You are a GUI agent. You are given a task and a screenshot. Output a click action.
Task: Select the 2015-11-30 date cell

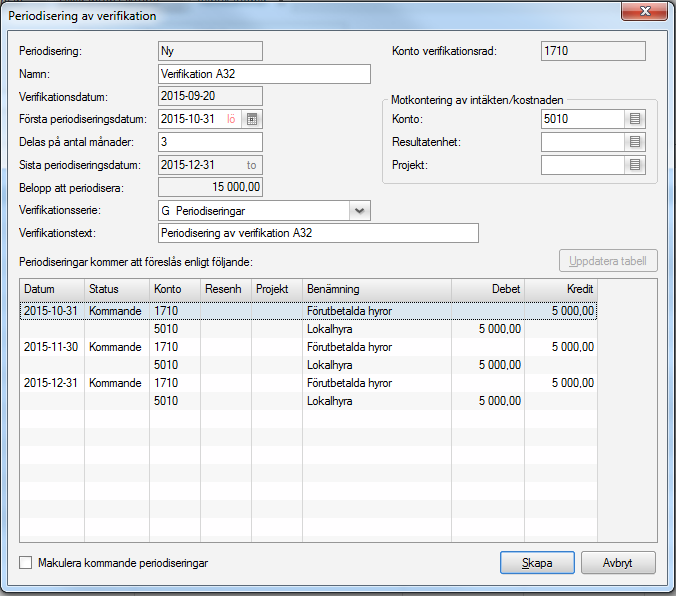tap(52, 347)
